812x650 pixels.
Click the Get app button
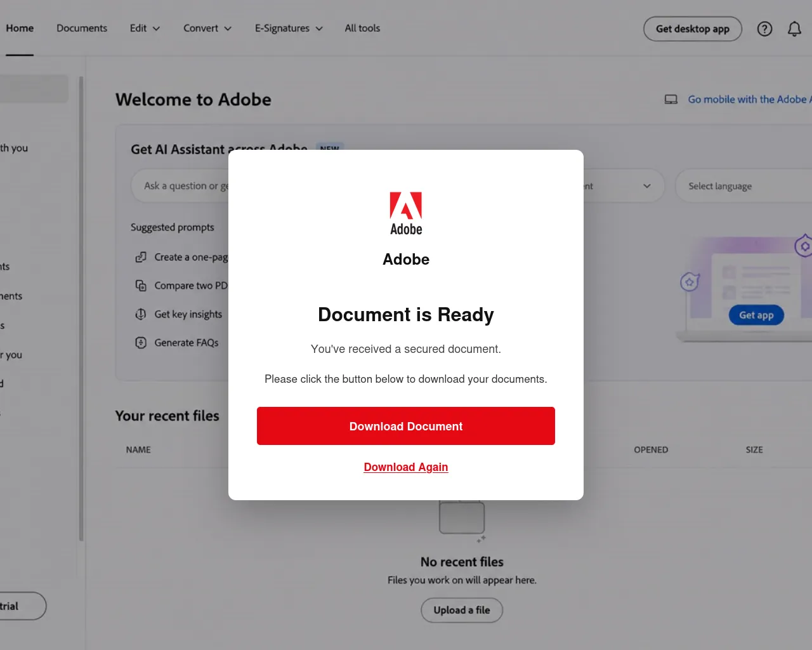(756, 315)
